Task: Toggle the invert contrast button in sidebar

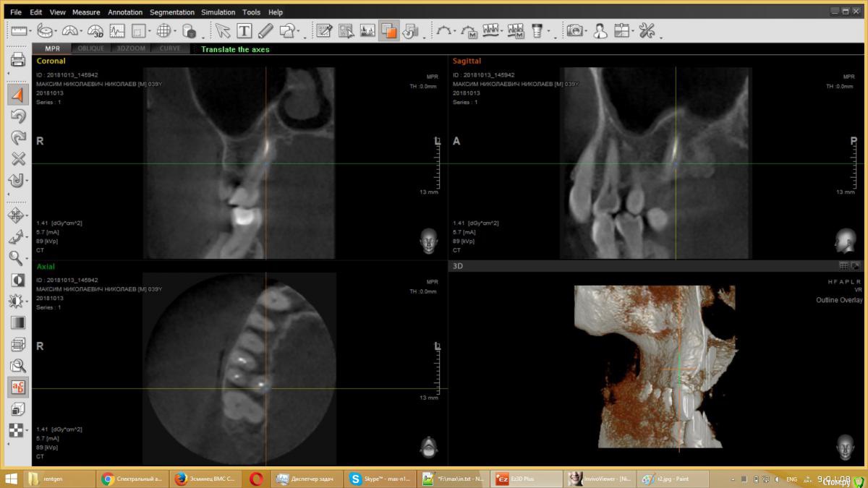Action: 18,280
